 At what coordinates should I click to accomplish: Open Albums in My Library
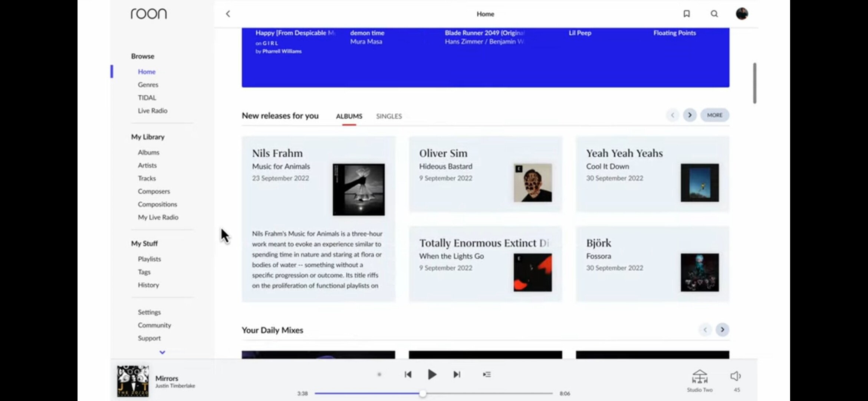point(148,152)
